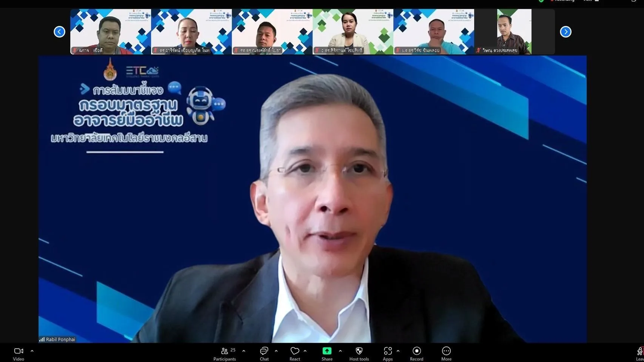The height and width of the screenshot is (362, 644).
Task: Toggle meeting recording with Record button
Action: 416,351
